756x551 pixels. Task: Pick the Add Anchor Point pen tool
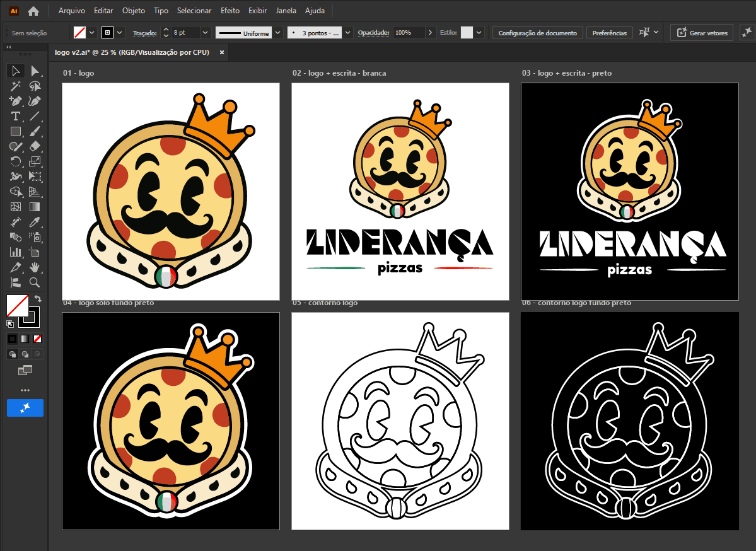[x=15, y=101]
